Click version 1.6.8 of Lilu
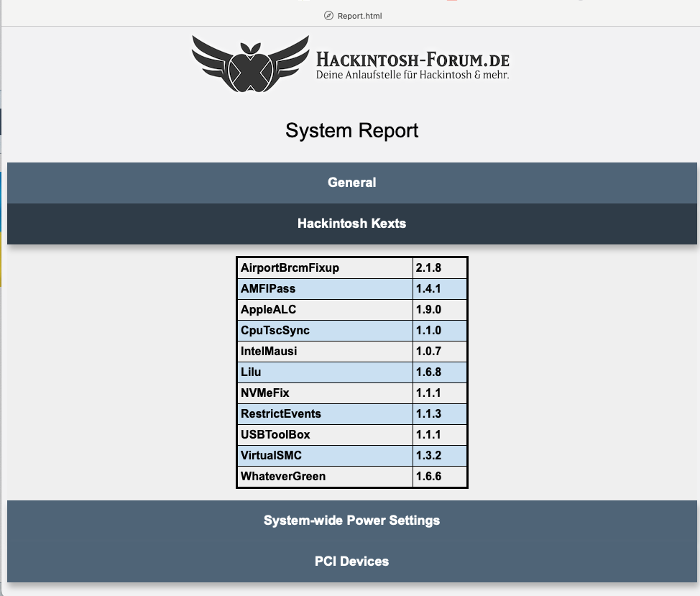Image resolution: width=700 pixels, height=596 pixels. tap(440, 372)
